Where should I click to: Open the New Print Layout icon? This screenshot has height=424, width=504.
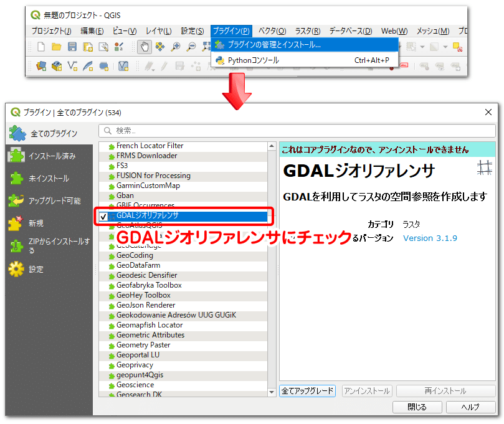coord(88,47)
